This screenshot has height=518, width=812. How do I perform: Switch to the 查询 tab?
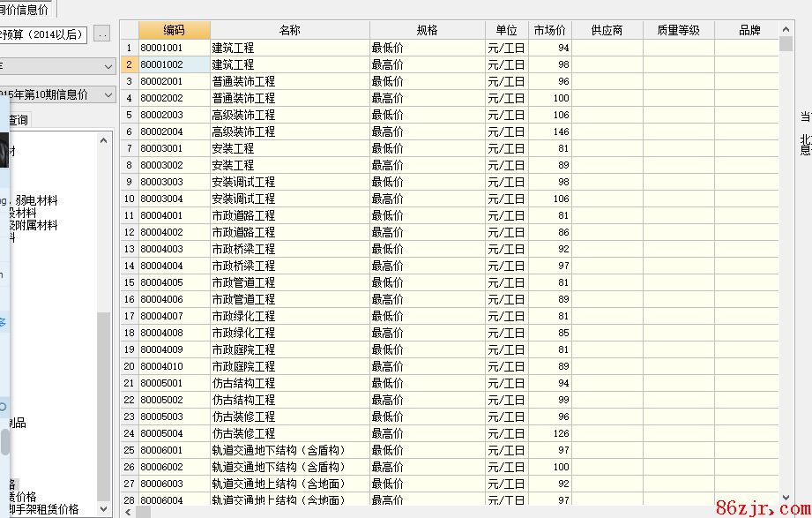pyautogui.click(x=18, y=120)
